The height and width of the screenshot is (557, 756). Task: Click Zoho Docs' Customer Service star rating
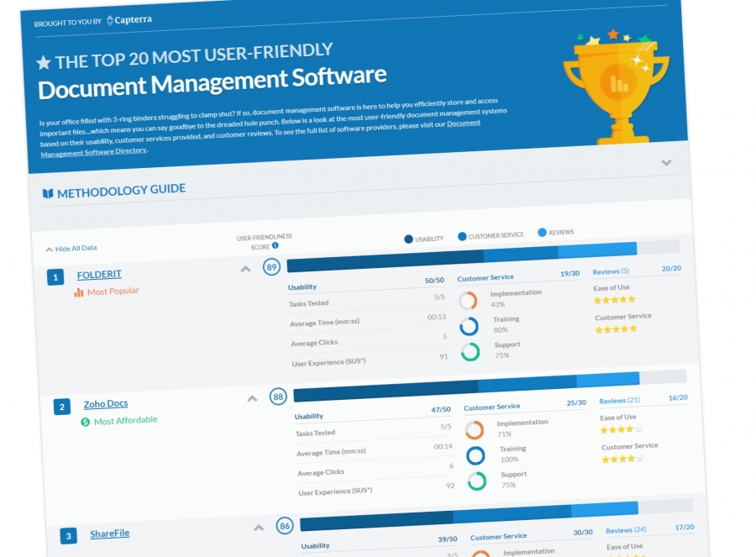[x=622, y=459]
